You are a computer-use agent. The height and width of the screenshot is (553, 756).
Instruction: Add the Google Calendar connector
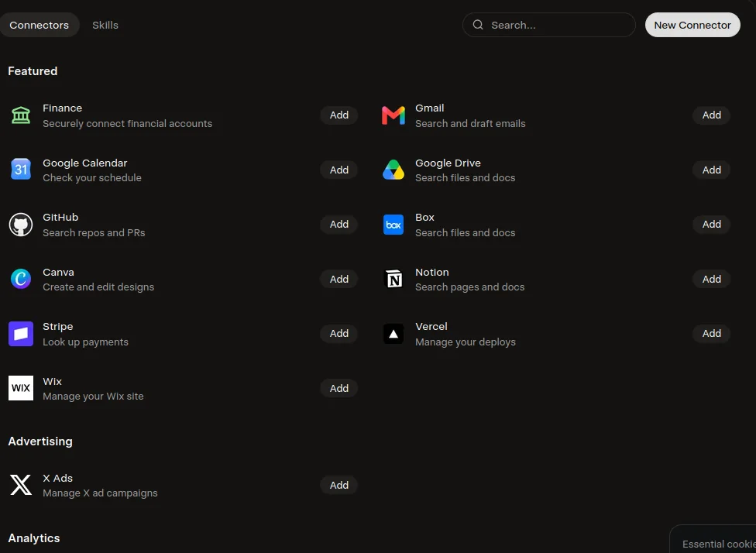click(x=339, y=170)
